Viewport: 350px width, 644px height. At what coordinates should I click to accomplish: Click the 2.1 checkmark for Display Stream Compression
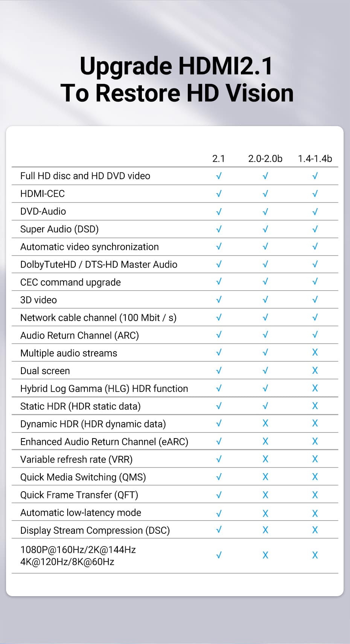click(x=219, y=530)
